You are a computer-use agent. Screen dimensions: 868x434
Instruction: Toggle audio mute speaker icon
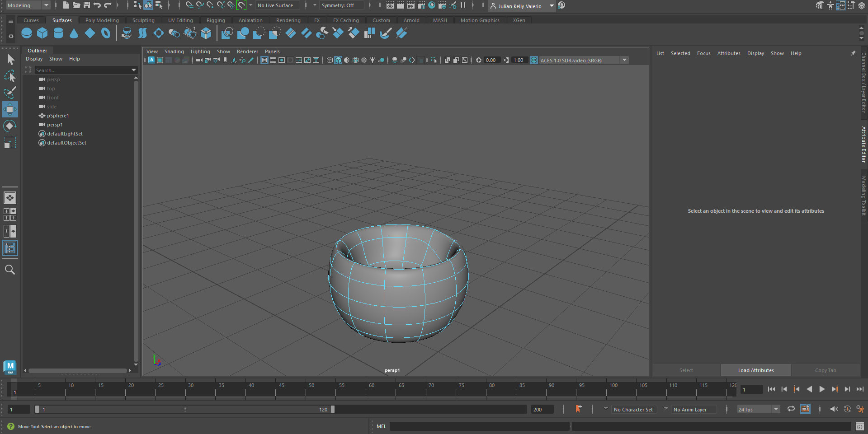click(834, 409)
